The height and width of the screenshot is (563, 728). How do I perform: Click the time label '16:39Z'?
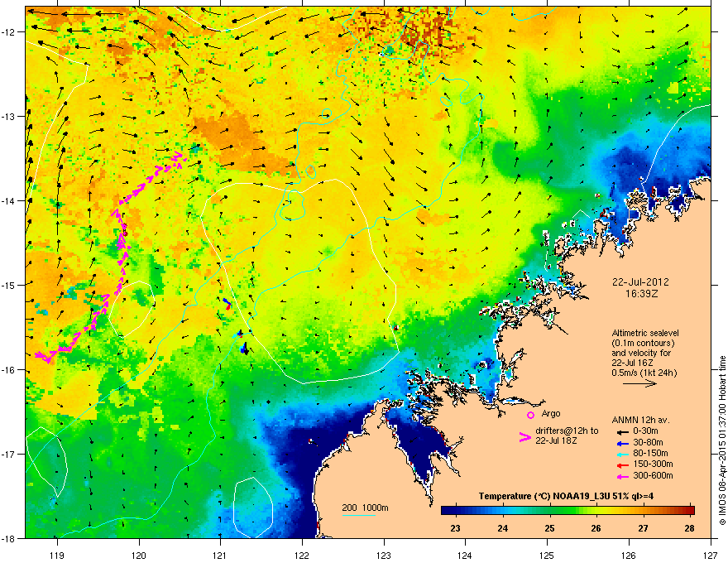(642, 294)
